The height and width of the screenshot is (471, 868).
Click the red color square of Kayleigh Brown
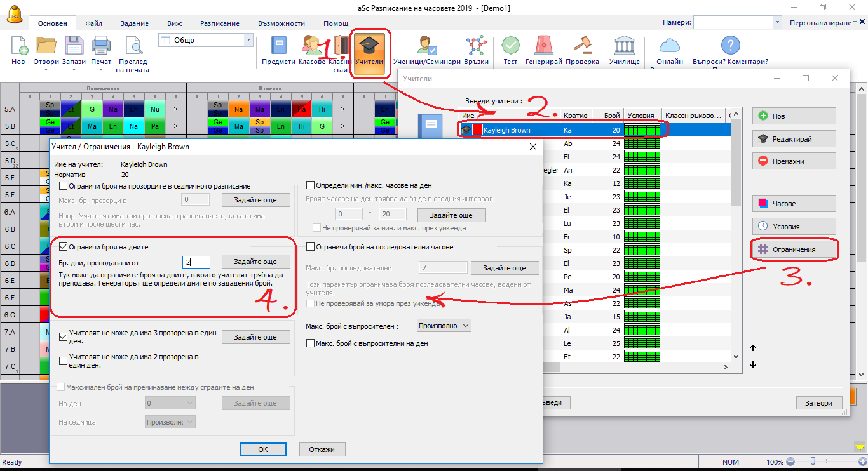tap(477, 129)
